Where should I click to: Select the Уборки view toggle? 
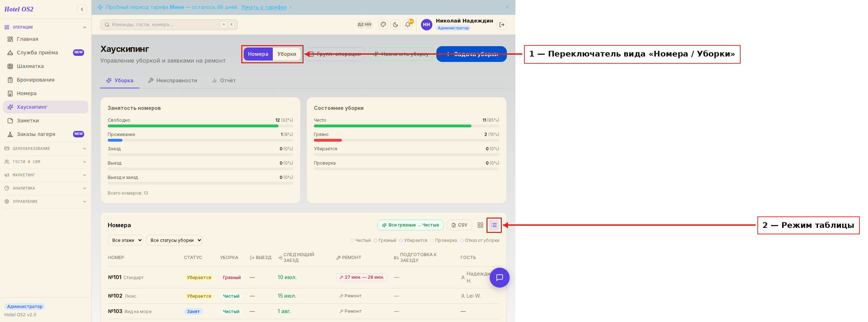tap(287, 54)
